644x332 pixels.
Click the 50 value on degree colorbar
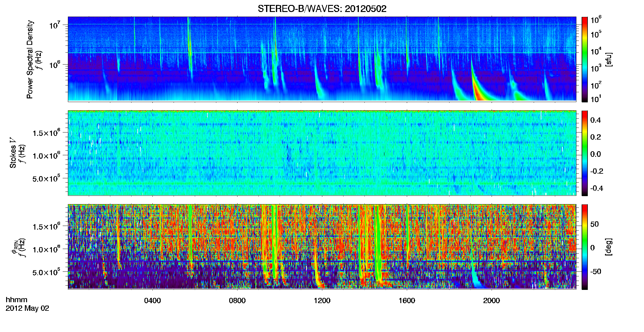(x=595, y=224)
